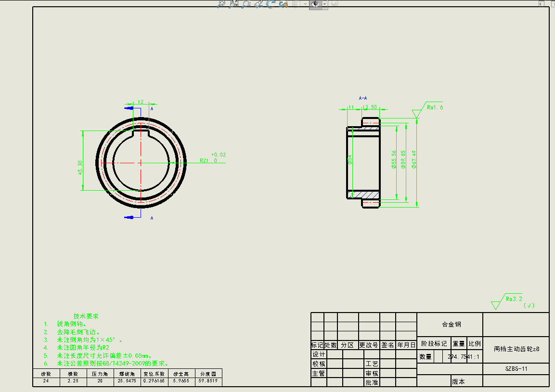Viewport: 555px width, 392px height.
Task: Toggle the Hide/Show Items eye button
Action: pos(315,4)
